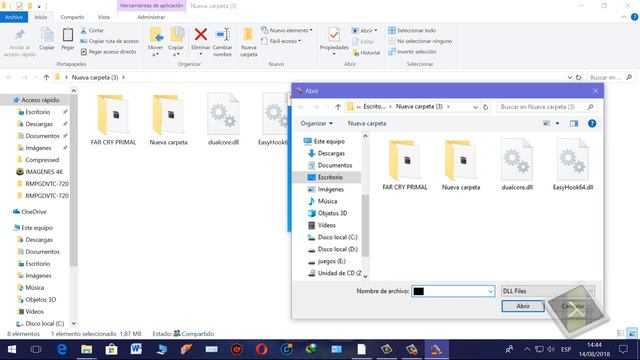Open the Archivo tab
Image resolution: width=640 pixels, height=360 pixels.
click(x=14, y=17)
